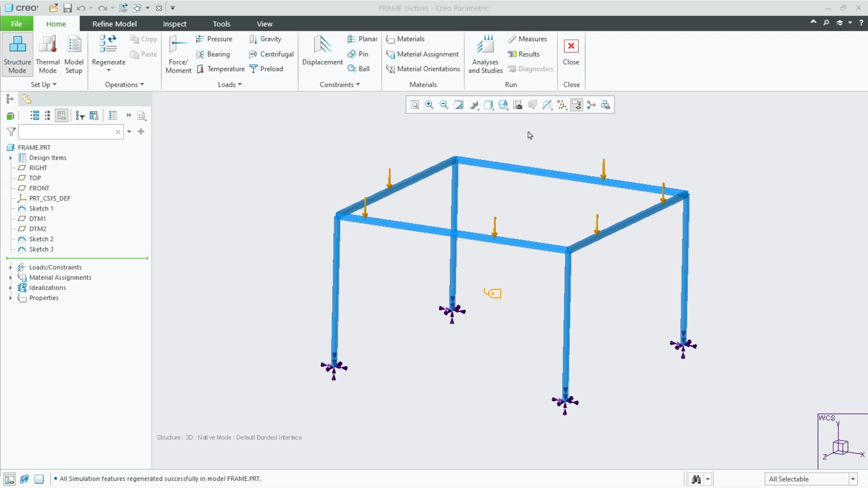868x488 pixels.
Task: Switch to the Inspect tab
Action: pos(175,24)
